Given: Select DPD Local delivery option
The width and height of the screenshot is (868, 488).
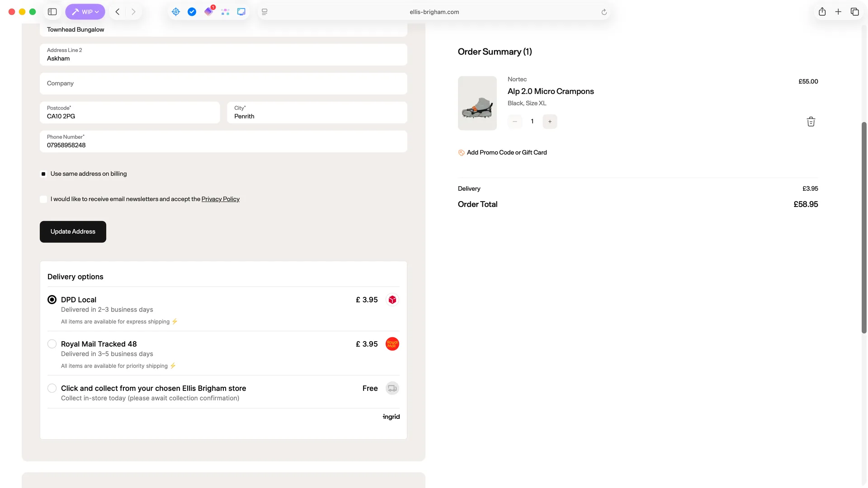Looking at the screenshot, I should pos(52,300).
